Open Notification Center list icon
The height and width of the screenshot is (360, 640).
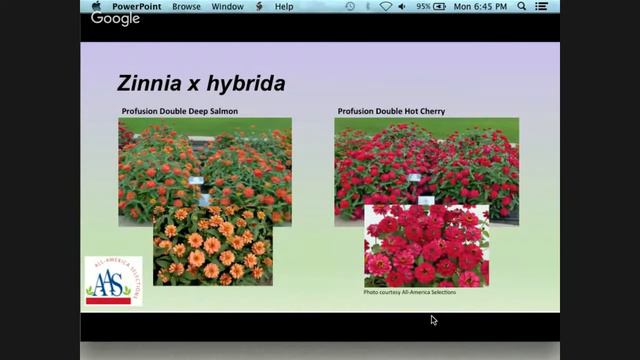pyautogui.click(x=542, y=6)
